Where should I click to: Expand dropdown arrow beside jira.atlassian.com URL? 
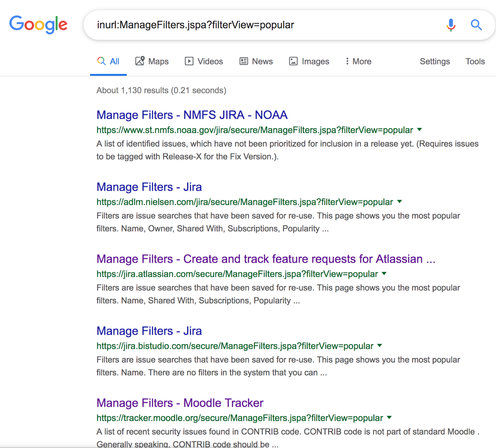click(x=384, y=273)
